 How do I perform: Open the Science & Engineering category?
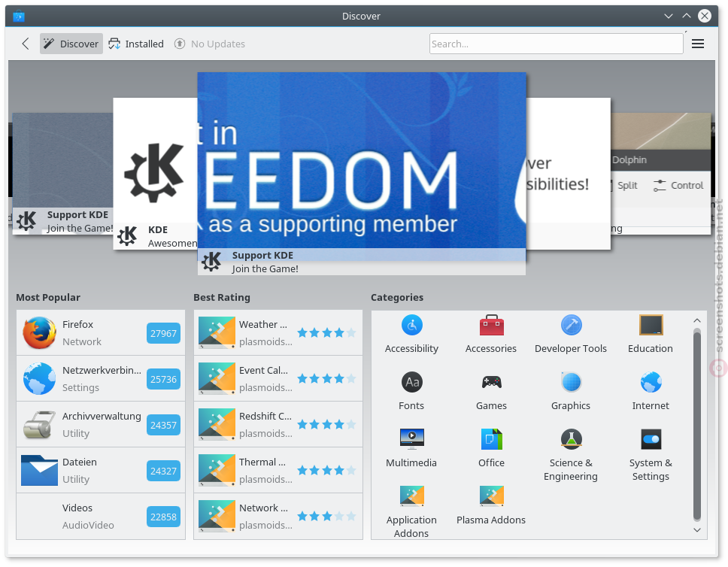pyautogui.click(x=571, y=455)
